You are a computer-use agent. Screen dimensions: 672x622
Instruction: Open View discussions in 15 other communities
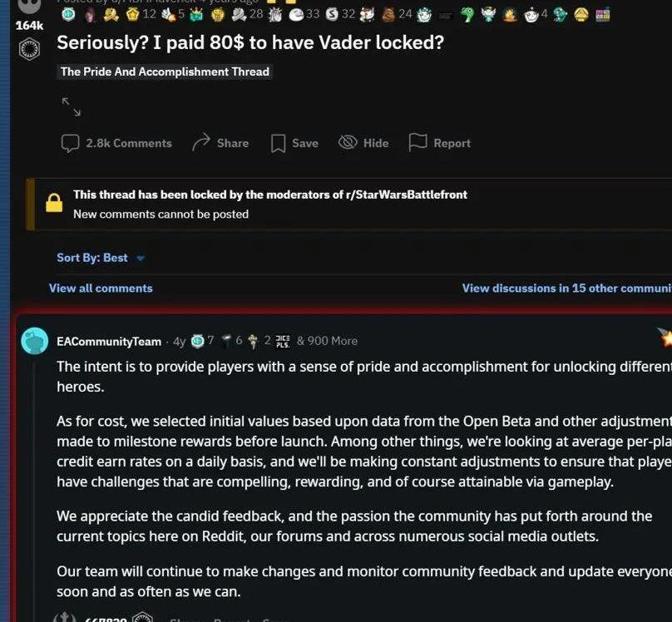coord(566,288)
